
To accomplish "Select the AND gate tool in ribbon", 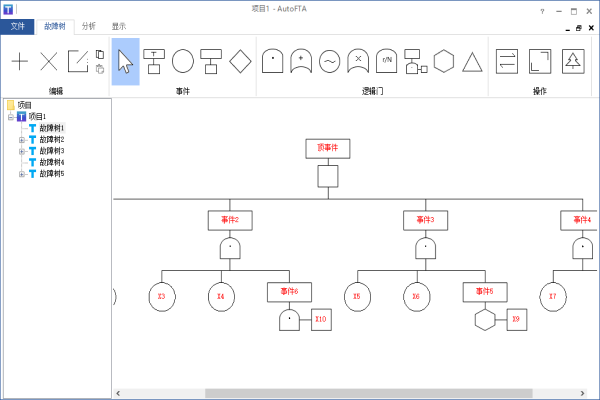I will click(x=272, y=61).
